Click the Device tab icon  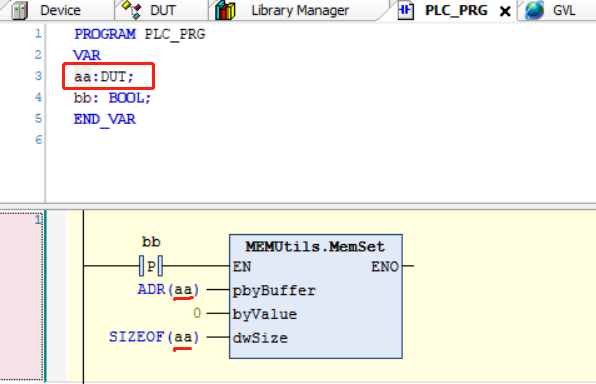coord(19,10)
